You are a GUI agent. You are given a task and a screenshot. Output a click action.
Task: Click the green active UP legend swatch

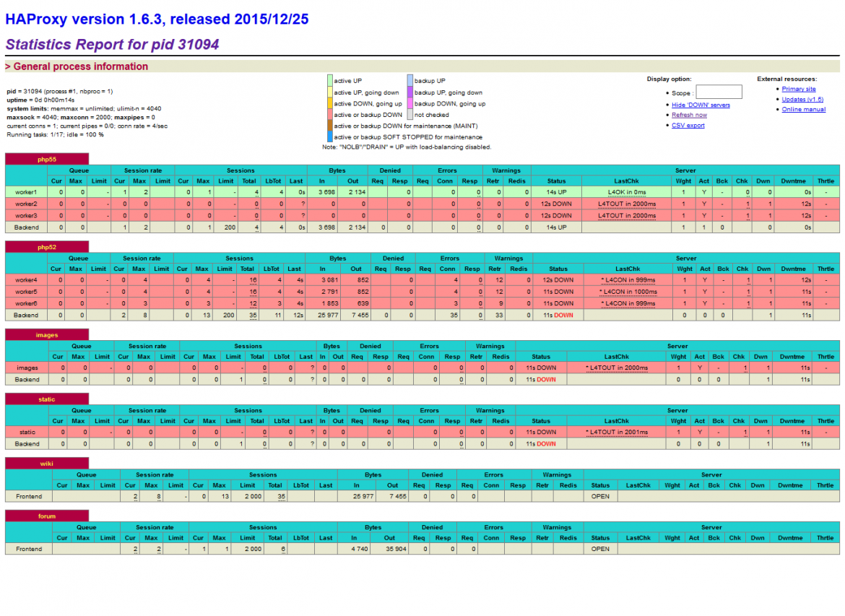coord(330,81)
